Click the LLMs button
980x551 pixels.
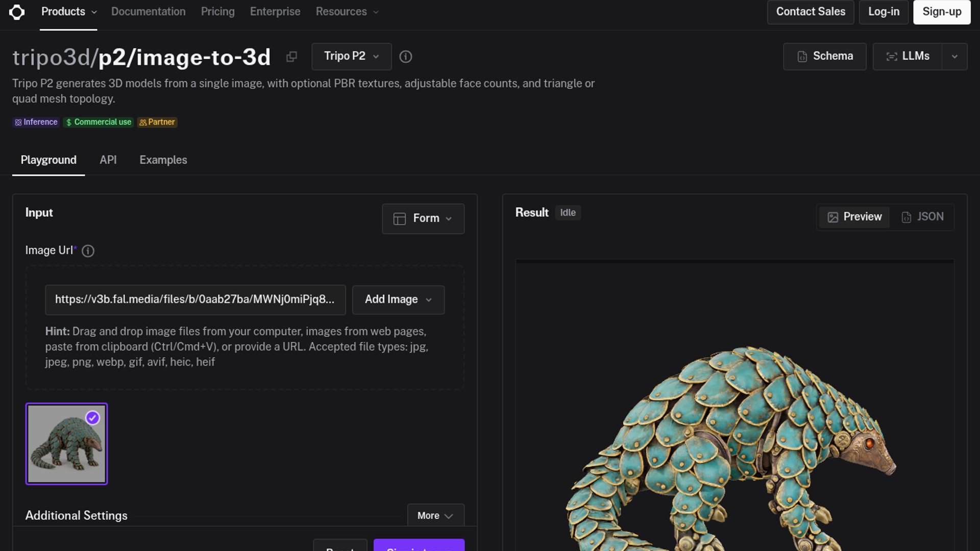coord(908,56)
